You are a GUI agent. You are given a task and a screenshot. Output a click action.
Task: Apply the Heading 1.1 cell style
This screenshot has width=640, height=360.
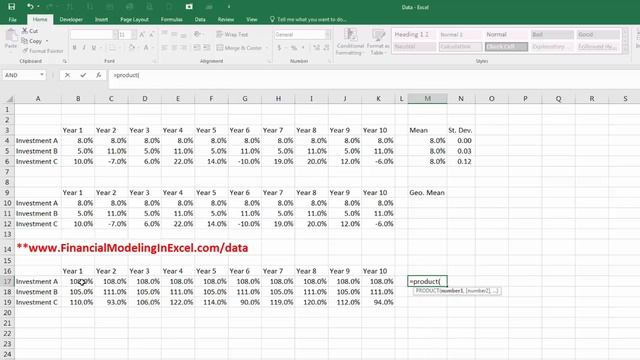click(x=414, y=35)
